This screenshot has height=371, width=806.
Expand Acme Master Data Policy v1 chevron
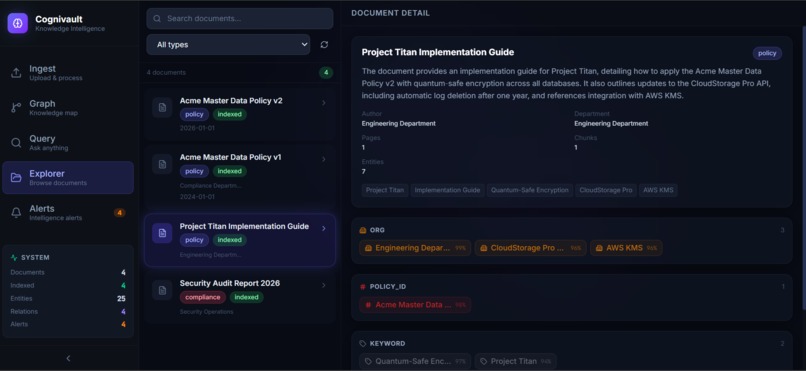click(x=324, y=159)
